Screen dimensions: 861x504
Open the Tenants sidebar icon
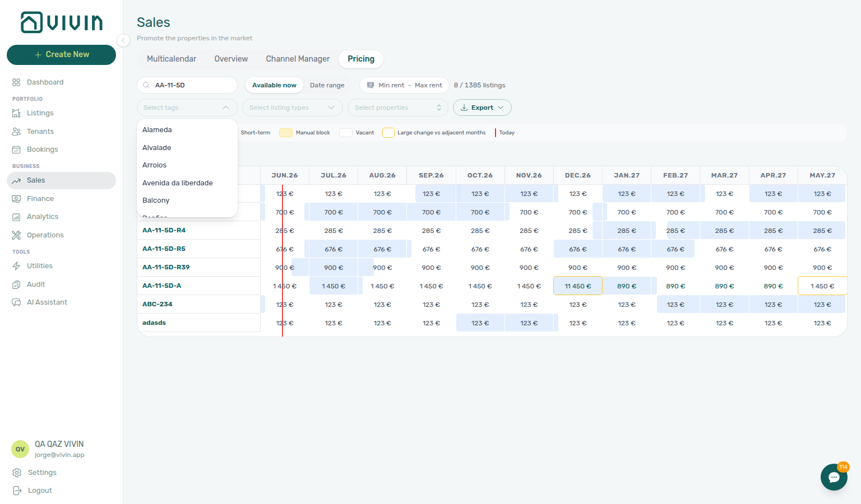point(16,132)
